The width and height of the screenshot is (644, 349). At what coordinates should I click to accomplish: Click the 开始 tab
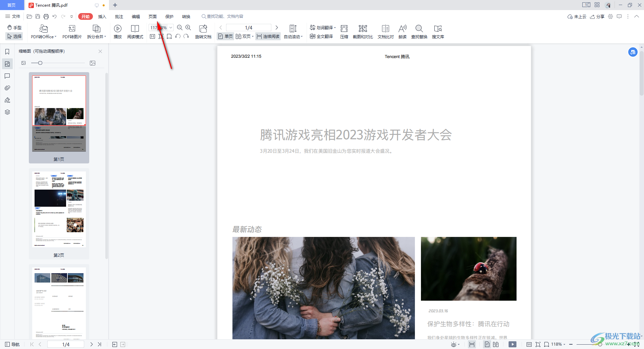click(86, 16)
